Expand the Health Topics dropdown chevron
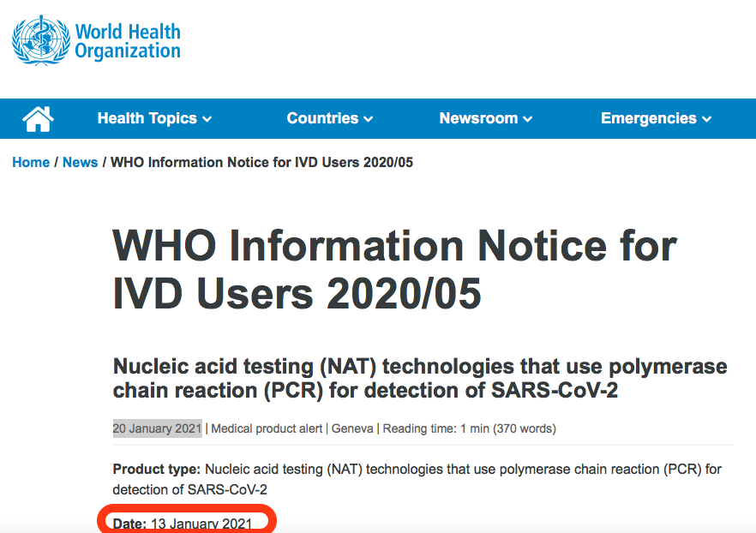This screenshot has width=756, height=533. click(x=206, y=119)
